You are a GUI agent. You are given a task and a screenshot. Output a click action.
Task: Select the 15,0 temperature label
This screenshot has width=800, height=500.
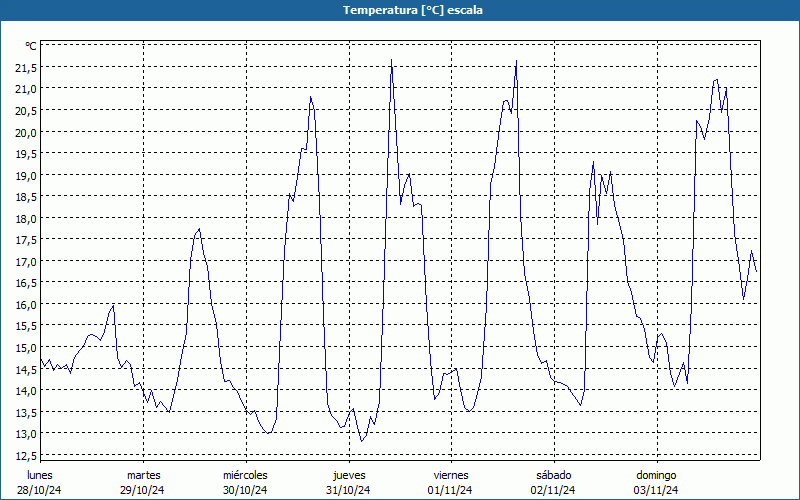point(26,347)
